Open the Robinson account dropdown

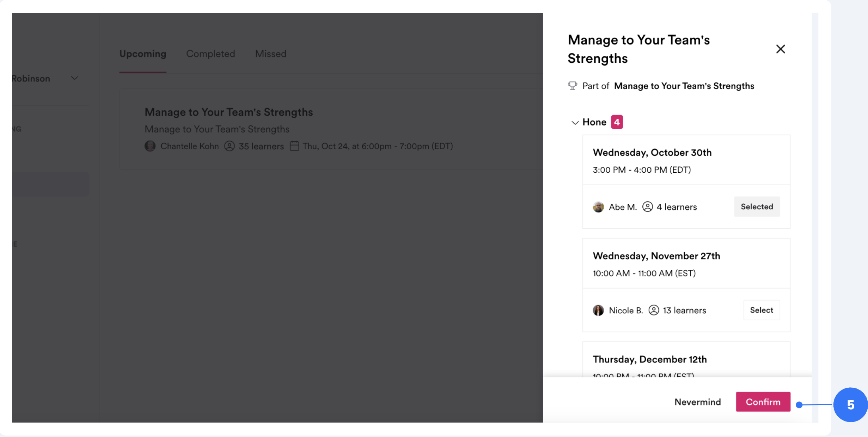74,78
